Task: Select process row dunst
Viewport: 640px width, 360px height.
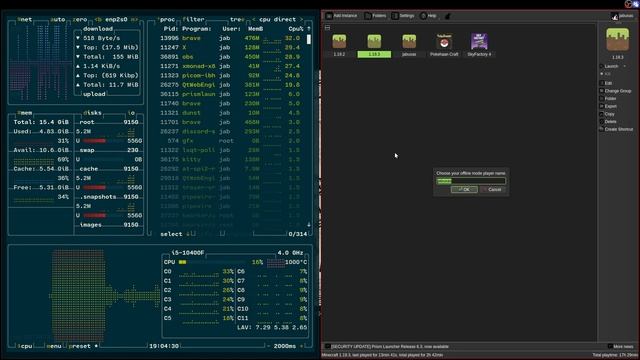Action: [x=230, y=113]
